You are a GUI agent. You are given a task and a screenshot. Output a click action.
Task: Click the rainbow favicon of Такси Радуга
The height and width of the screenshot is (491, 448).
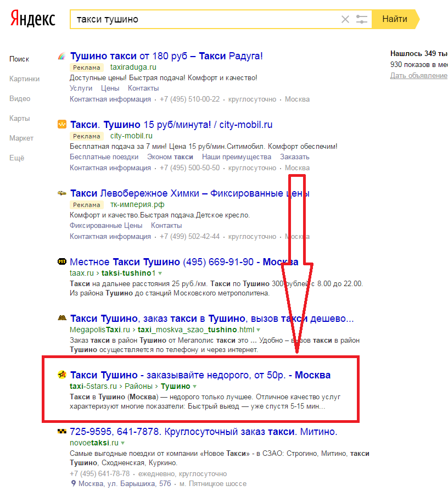(x=61, y=56)
